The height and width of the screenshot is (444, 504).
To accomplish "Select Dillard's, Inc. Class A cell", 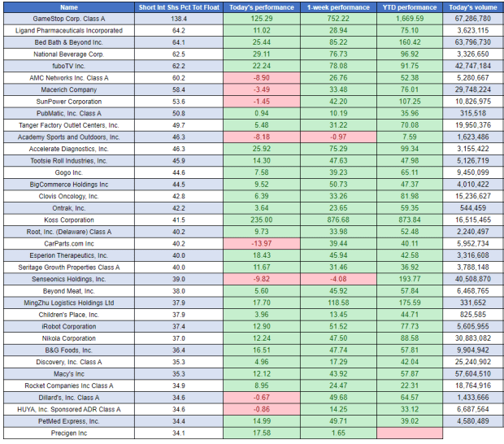I will (69, 398).
